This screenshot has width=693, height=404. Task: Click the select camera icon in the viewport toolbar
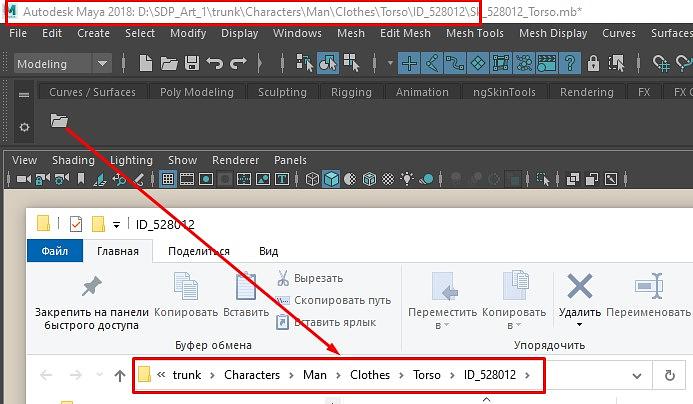coord(24,179)
